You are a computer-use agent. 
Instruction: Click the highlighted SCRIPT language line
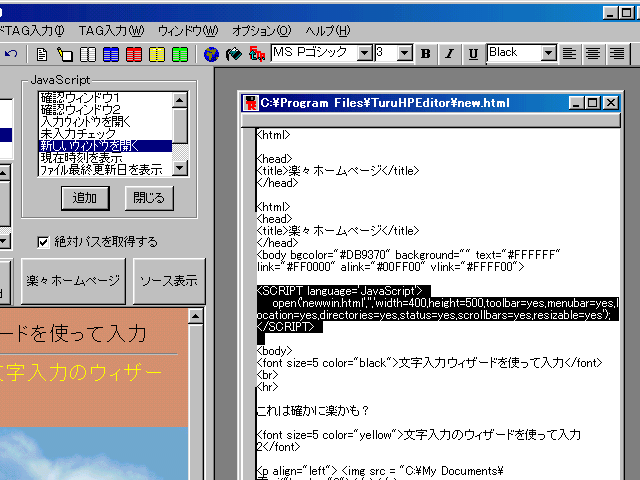[343, 291]
